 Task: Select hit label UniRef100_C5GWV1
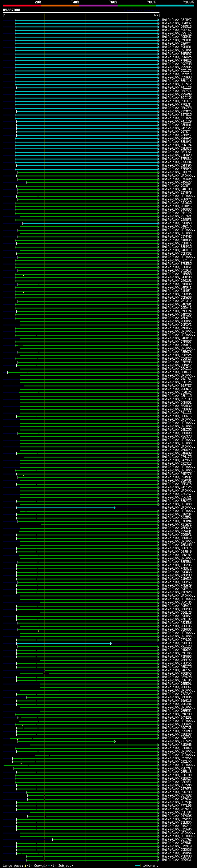tap(177, 535)
